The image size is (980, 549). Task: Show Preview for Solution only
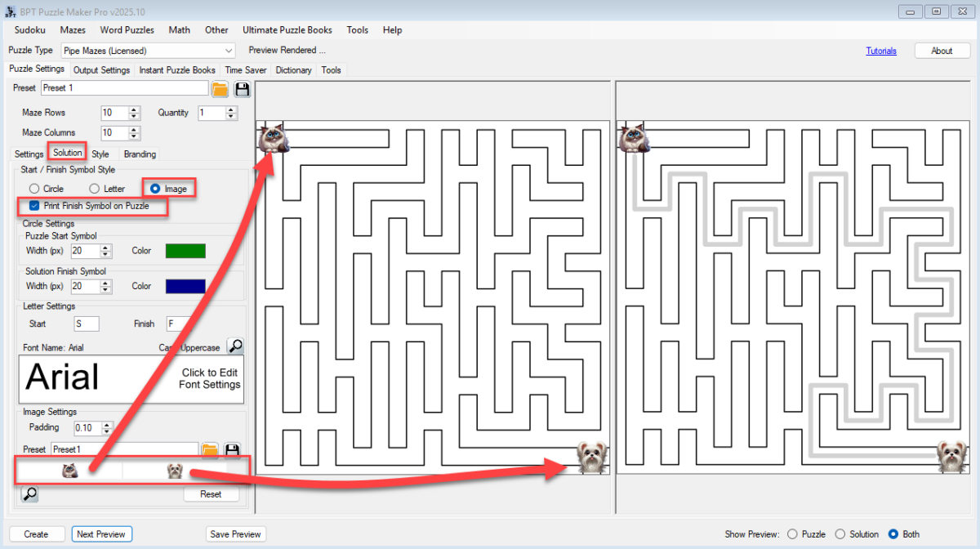[840, 533]
